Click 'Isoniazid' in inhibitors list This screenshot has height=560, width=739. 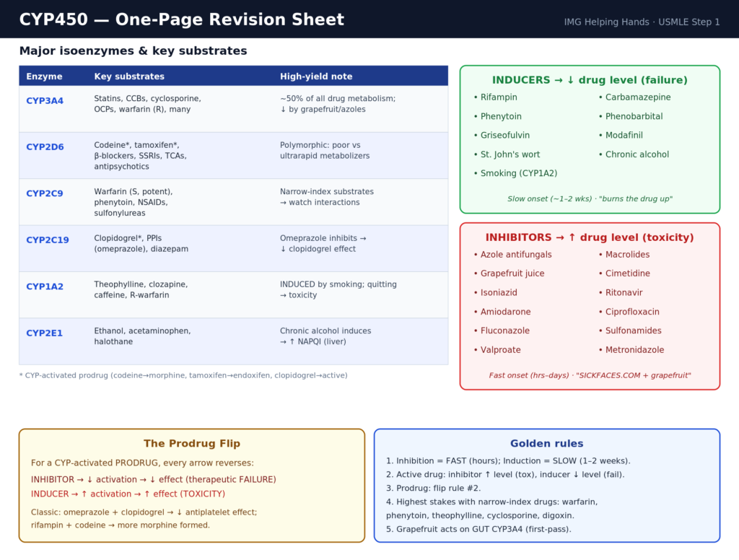[495, 293]
